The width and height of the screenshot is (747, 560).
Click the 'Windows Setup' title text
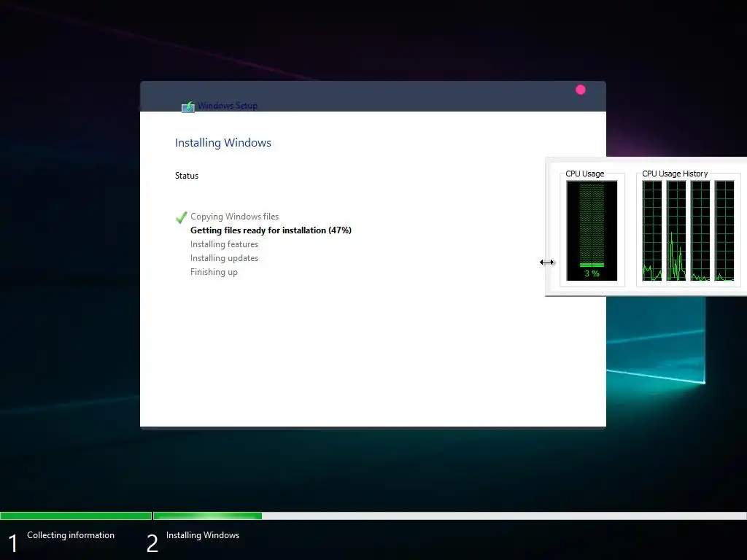(228, 106)
